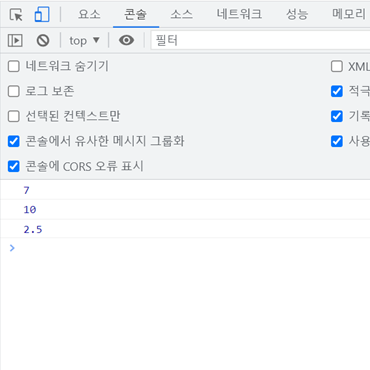Screen dimensions: 370x370
Task: Check the 선택된 컨텍스트만 option
Action: point(14,116)
